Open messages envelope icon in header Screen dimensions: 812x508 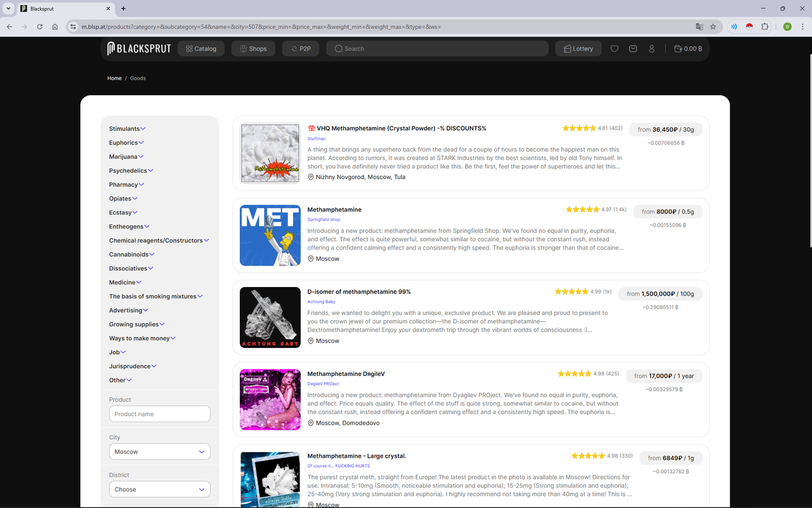click(633, 48)
